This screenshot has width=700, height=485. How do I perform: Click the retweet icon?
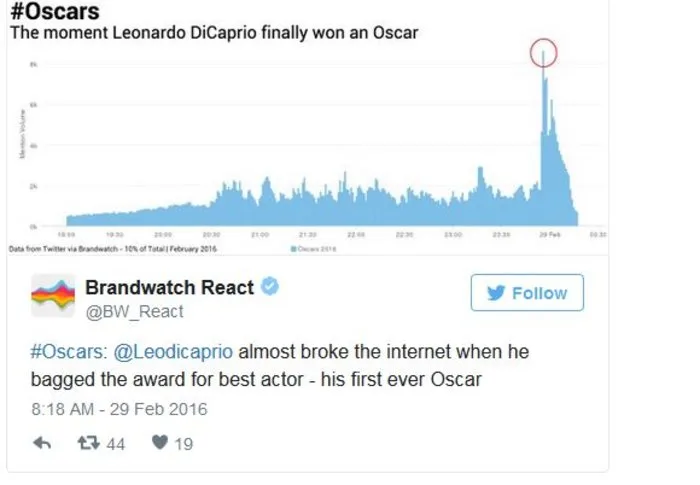tap(88, 443)
